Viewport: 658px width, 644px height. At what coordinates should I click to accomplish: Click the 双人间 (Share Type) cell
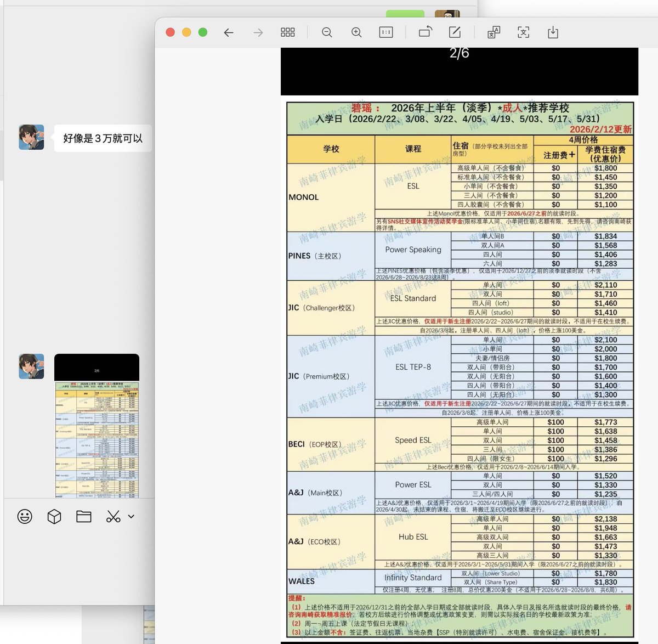[492, 582]
